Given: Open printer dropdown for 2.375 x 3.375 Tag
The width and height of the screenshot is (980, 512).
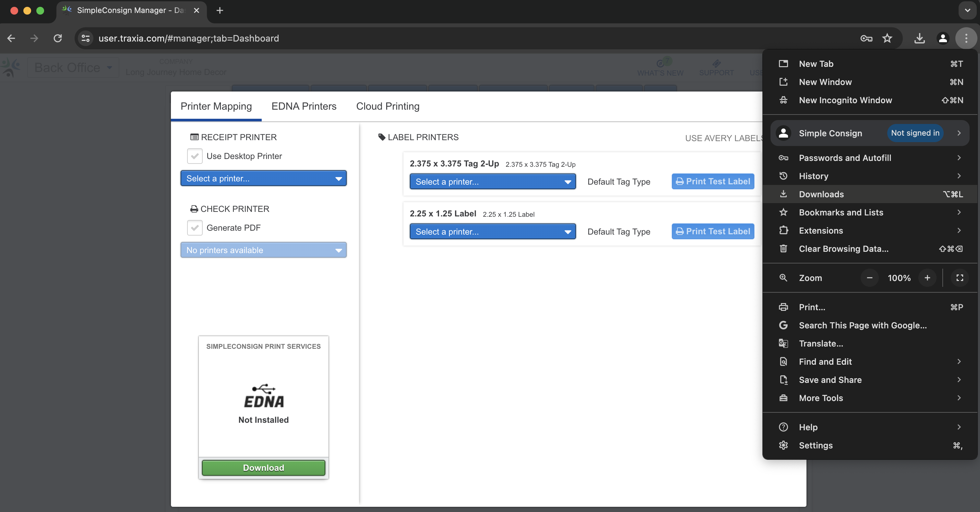Looking at the screenshot, I should tap(493, 182).
